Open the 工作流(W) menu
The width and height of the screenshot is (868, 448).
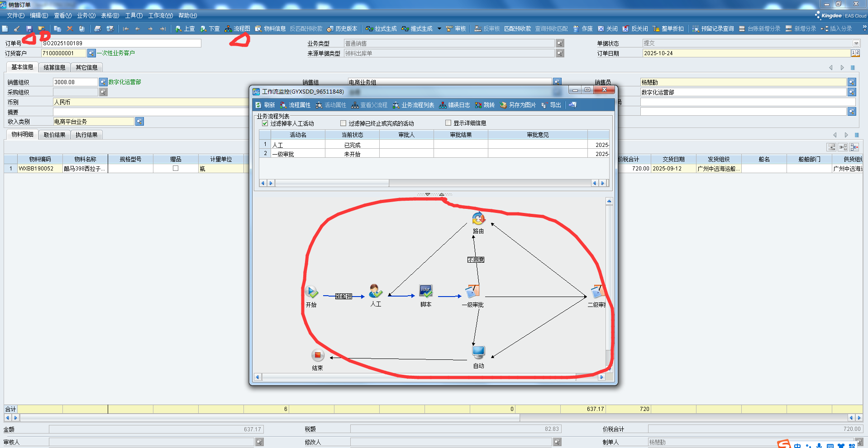pos(160,15)
